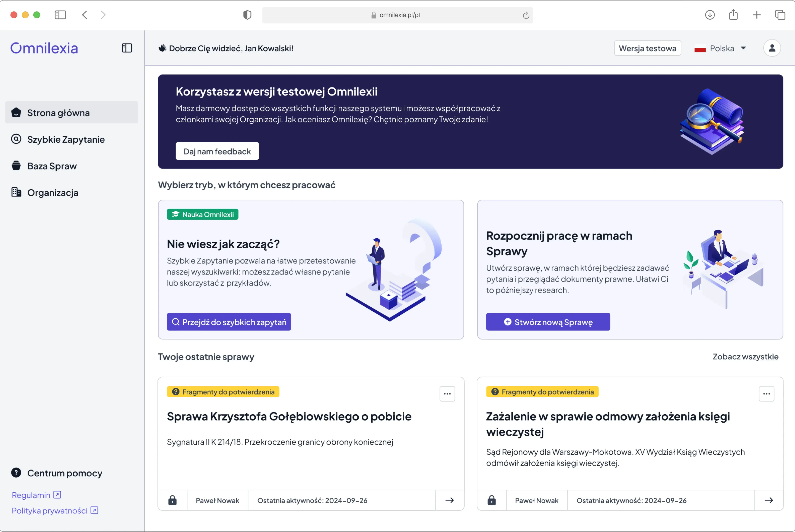Click the Daj nam feedback button
The height and width of the screenshot is (532, 795).
(217, 151)
